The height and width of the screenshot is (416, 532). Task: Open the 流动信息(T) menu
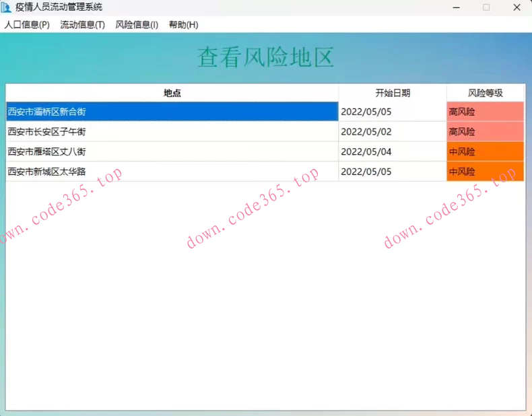coord(82,25)
